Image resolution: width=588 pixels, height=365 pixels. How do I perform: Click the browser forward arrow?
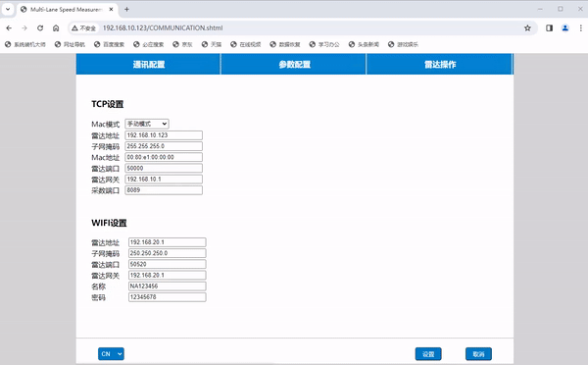coord(24,28)
